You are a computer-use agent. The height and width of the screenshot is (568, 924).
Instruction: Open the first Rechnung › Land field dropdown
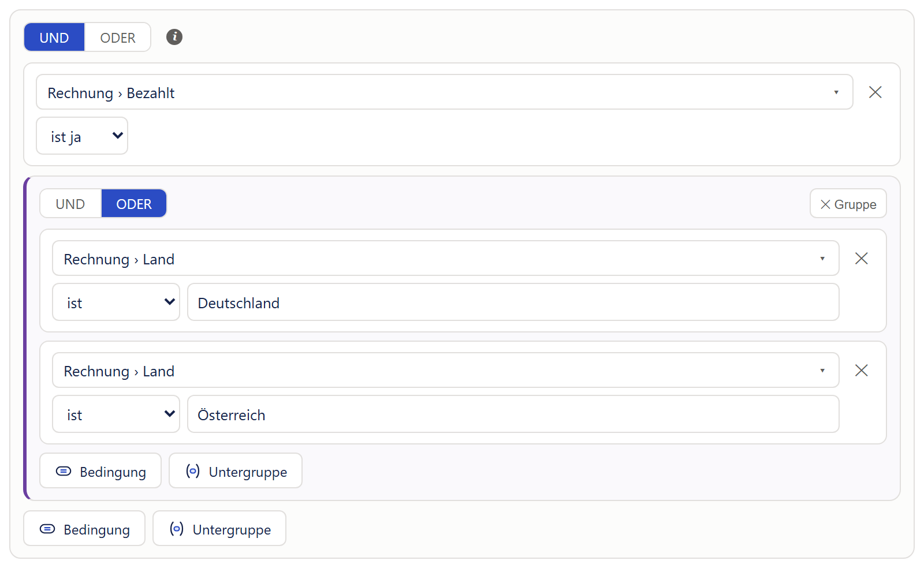(446, 259)
